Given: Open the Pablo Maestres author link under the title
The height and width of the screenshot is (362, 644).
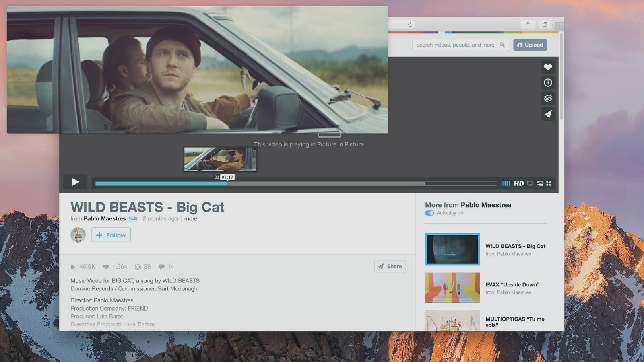Looking at the screenshot, I should (105, 219).
